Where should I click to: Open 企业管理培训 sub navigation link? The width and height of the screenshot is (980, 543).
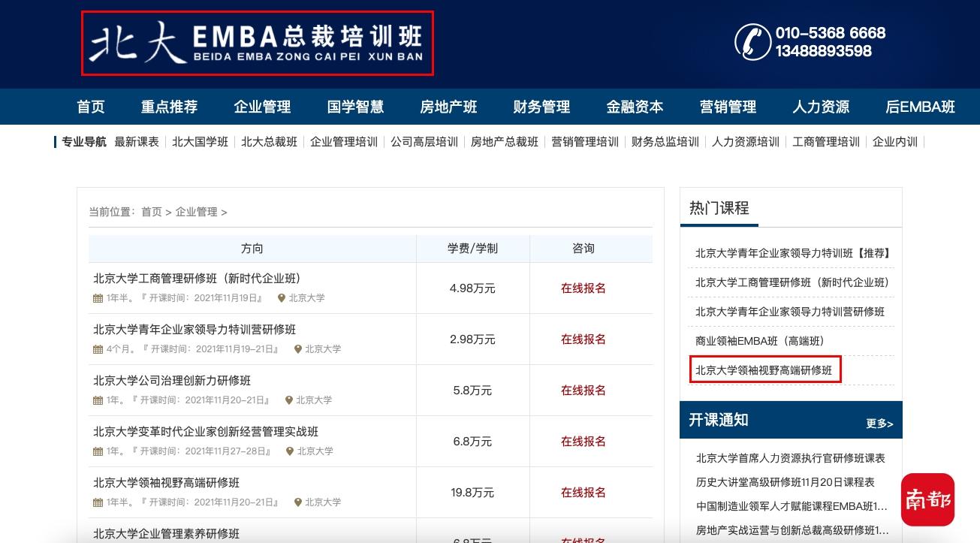click(344, 142)
